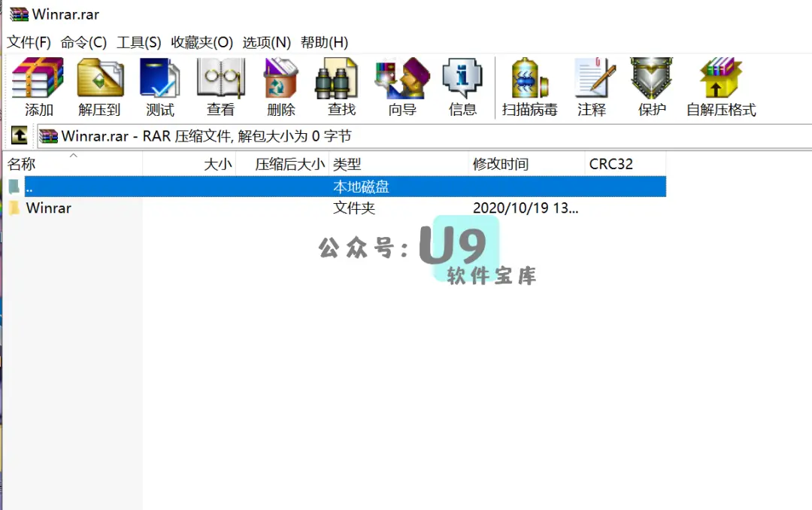812x510 pixels.
Task: Sort by the 压缩后大小 column header
Action: [282, 164]
